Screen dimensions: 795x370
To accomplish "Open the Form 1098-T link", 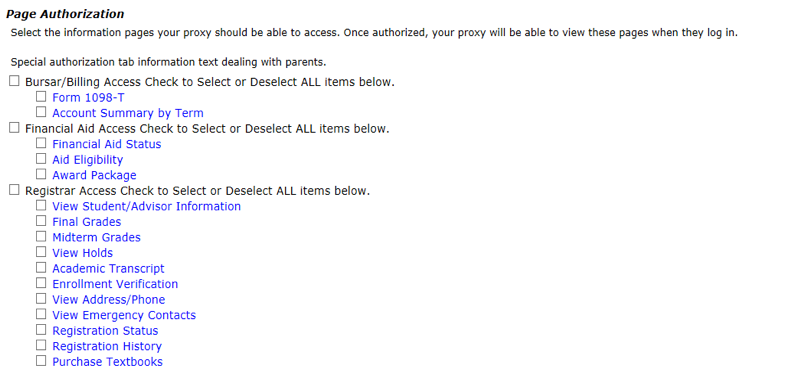I will click(88, 97).
